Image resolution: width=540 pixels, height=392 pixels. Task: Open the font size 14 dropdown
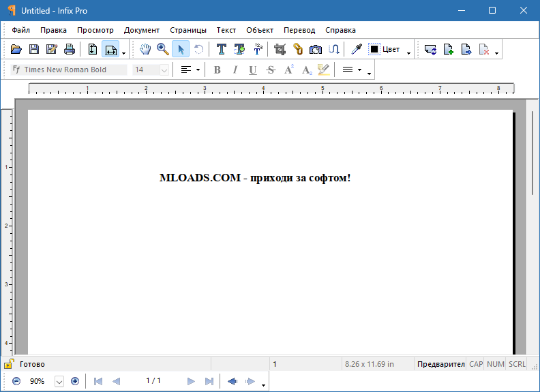[164, 70]
